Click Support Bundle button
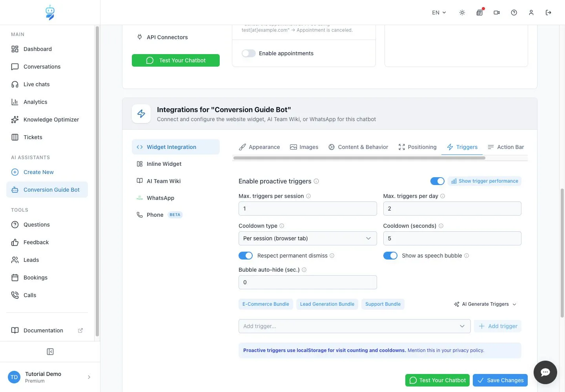The image size is (565, 392). point(383,304)
